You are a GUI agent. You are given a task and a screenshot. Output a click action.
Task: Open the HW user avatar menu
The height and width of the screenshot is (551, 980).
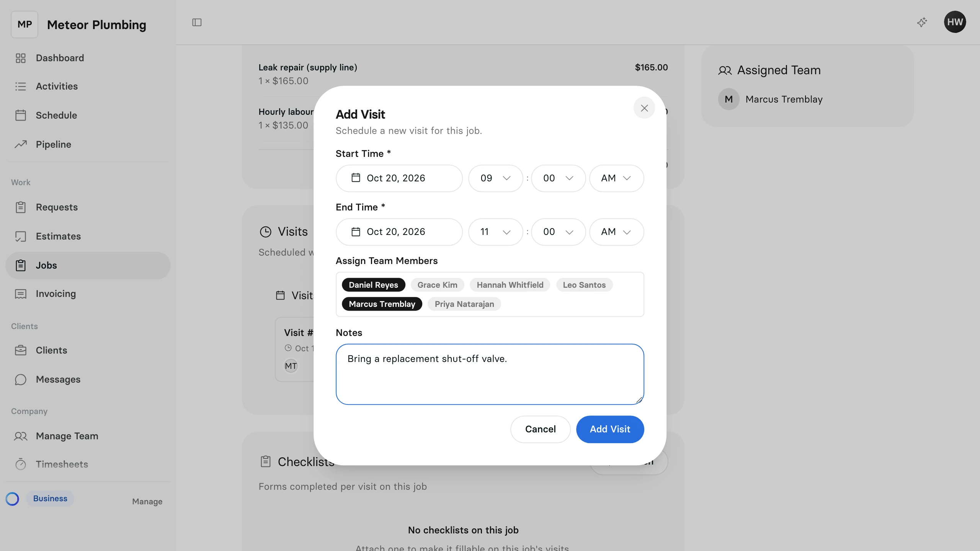[955, 22]
